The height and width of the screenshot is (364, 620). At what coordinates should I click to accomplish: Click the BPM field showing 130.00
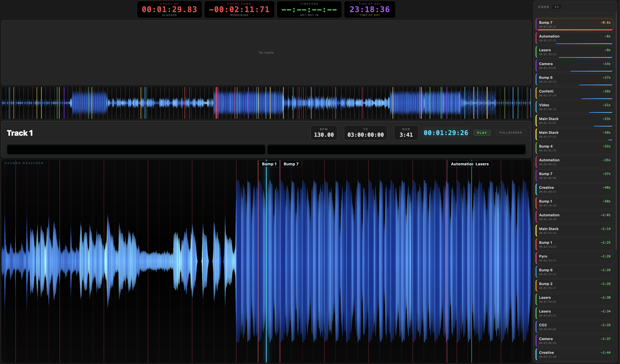click(x=324, y=132)
